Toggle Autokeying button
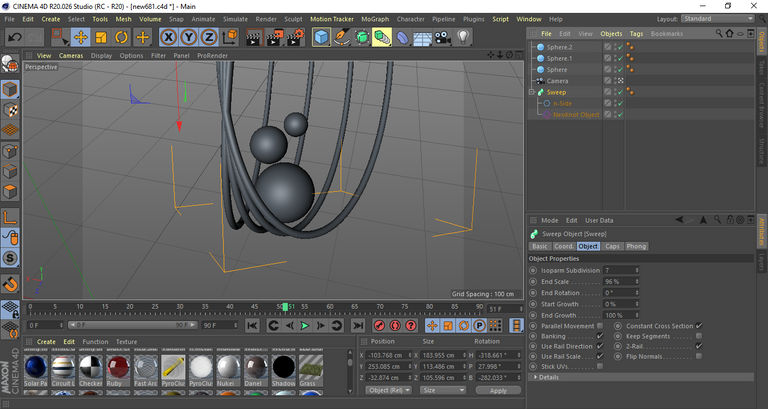This screenshot has width=768, height=409. (x=395, y=325)
